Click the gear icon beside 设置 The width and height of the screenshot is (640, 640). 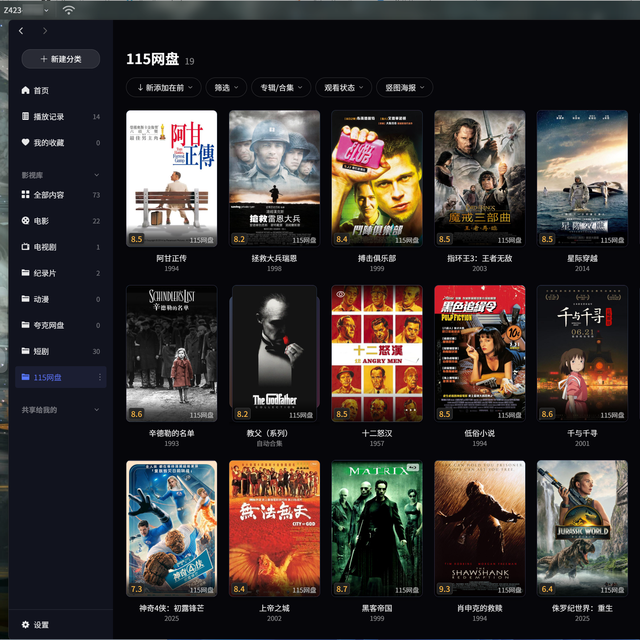click(25, 624)
